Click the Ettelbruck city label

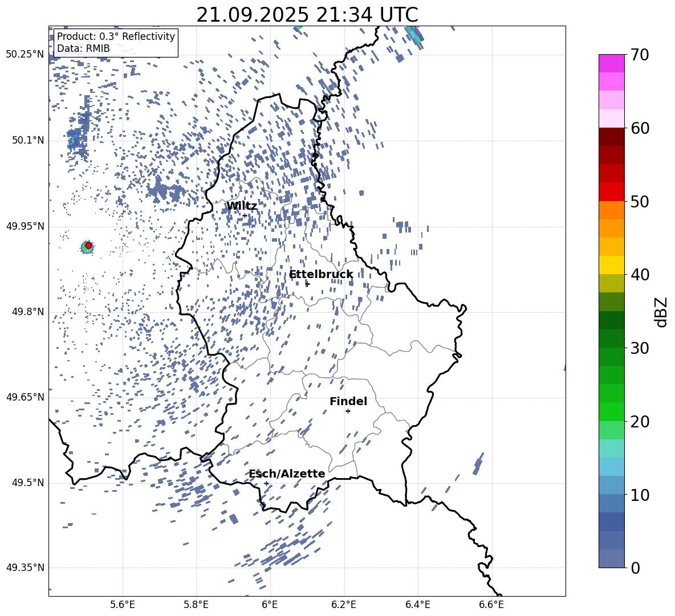point(321,274)
